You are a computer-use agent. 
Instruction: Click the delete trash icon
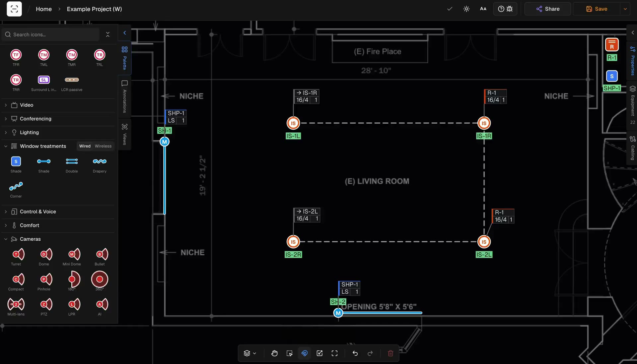pos(390,353)
